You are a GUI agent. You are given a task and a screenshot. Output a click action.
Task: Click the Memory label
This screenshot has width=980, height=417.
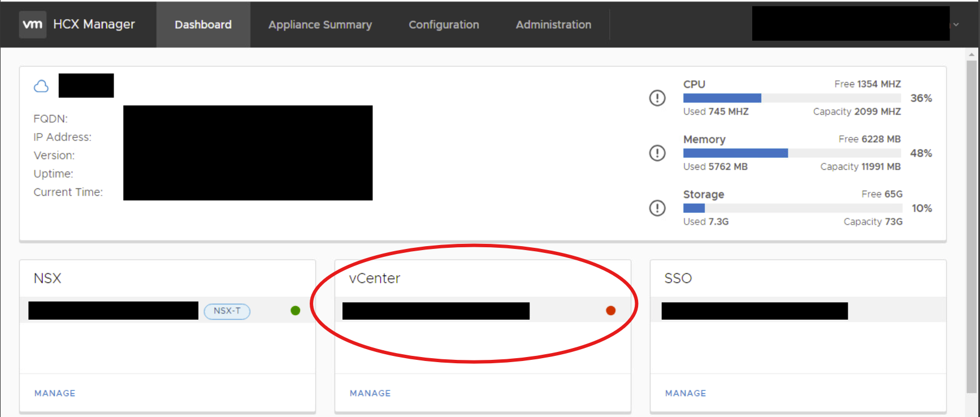click(704, 139)
